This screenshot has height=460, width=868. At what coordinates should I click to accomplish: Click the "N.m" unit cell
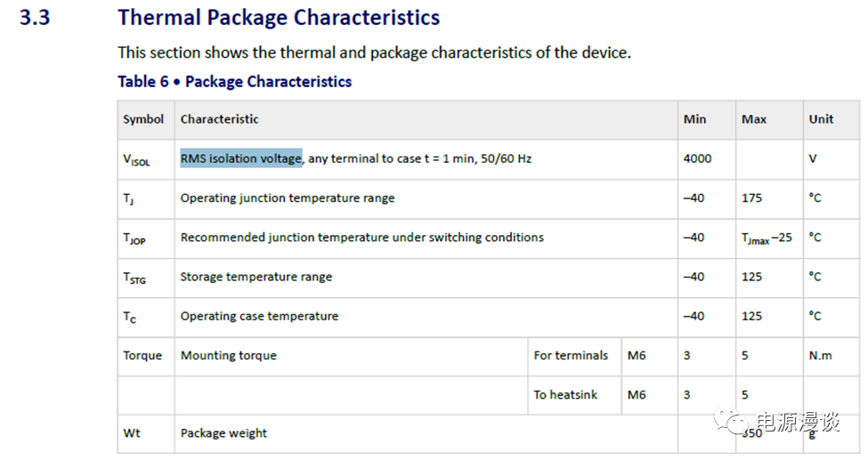(x=820, y=355)
